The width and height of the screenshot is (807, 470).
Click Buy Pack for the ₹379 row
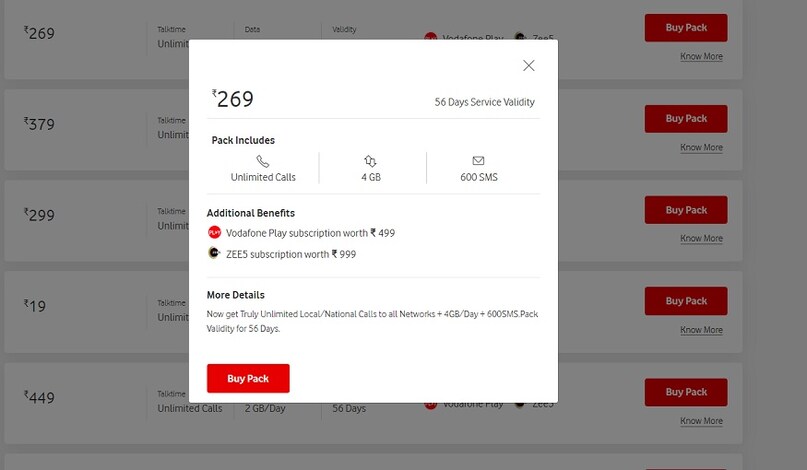pos(686,119)
